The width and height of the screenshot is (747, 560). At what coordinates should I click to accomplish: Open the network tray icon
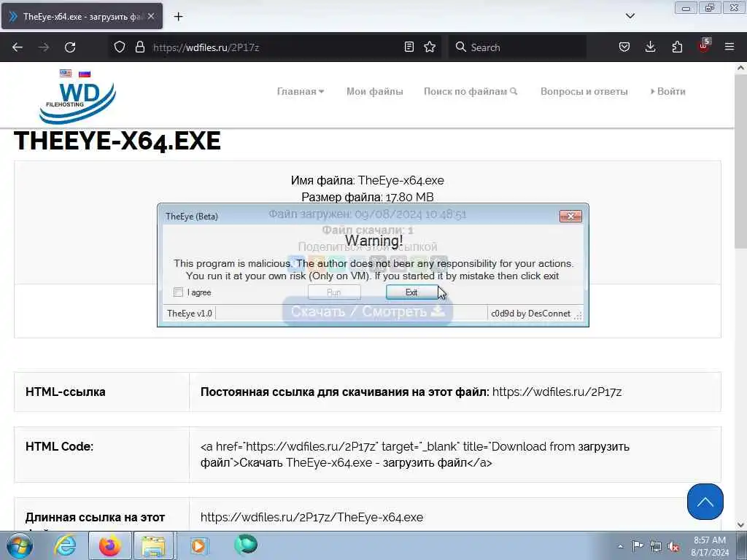656,546
